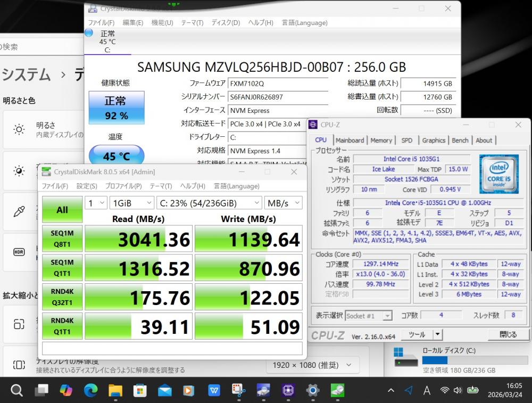Open the volume speaker tray icon
The width and height of the screenshot is (532, 403).
pyautogui.click(x=458, y=390)
